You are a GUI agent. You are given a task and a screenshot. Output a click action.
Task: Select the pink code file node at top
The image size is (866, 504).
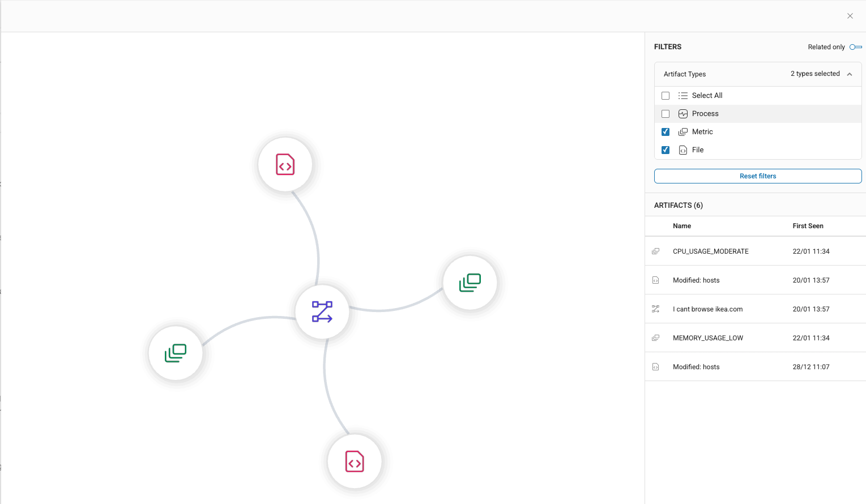coord(285,164)
